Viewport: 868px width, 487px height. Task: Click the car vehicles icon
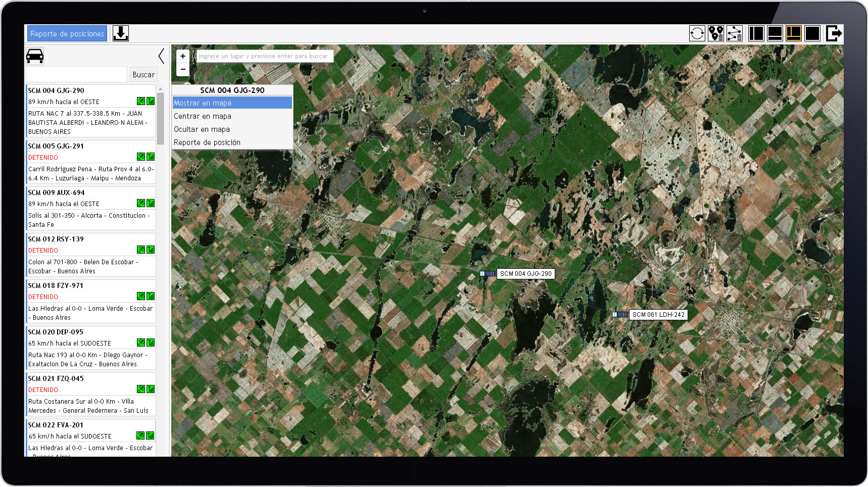[x=35, y=56]
